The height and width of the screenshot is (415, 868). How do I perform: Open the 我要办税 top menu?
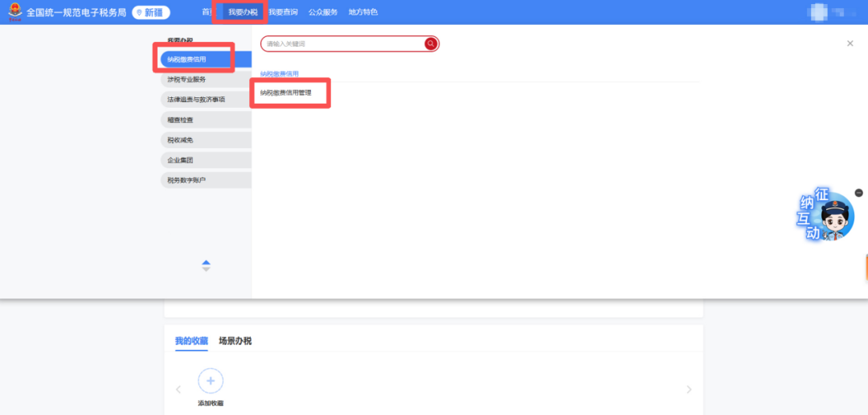point(243,12)
